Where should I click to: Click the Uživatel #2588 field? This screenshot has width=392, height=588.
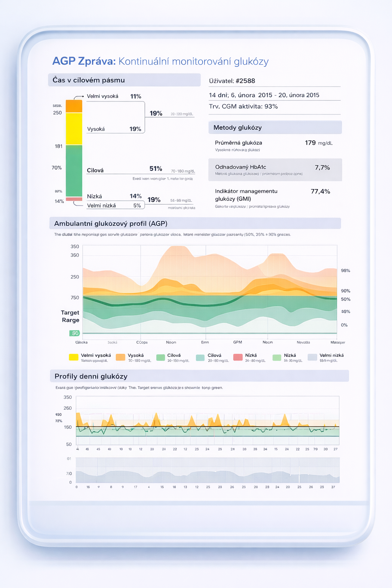coord(232,81)
